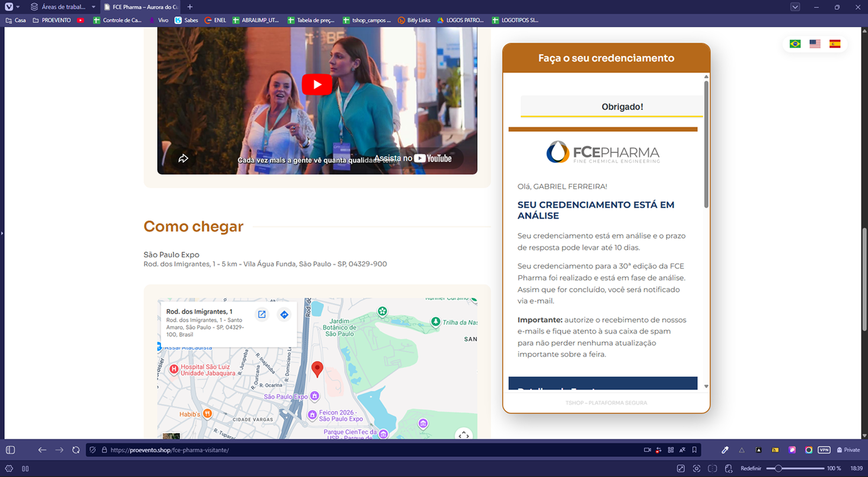The image size is (868, 477).
Task: Show the QR code for this page
Action: pyautogui.click(x=671, y=450)
